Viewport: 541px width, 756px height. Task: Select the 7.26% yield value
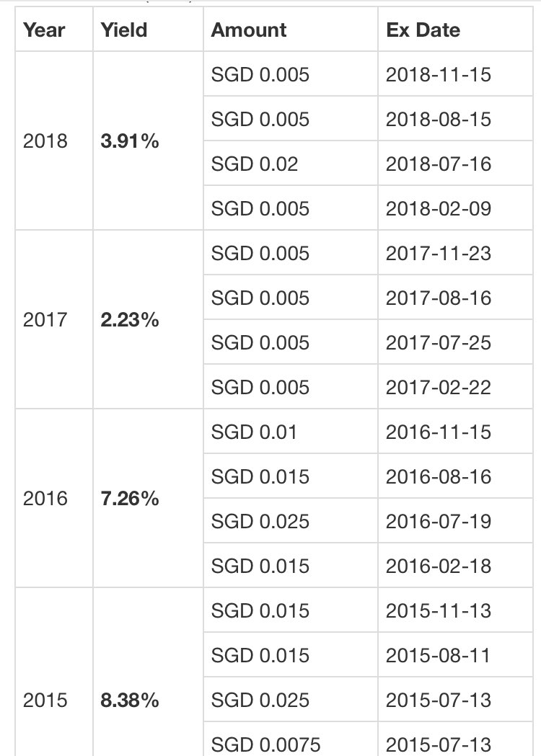coord(130,499)
